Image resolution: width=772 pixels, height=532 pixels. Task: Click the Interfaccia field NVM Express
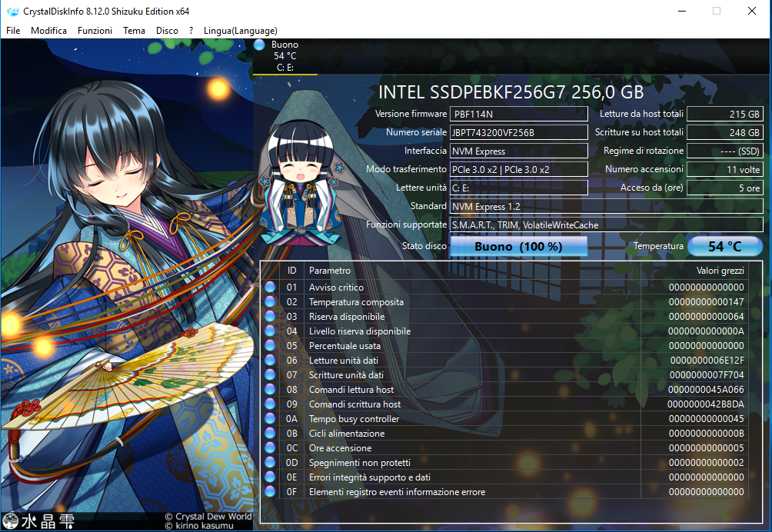click(x=519, y=151)
